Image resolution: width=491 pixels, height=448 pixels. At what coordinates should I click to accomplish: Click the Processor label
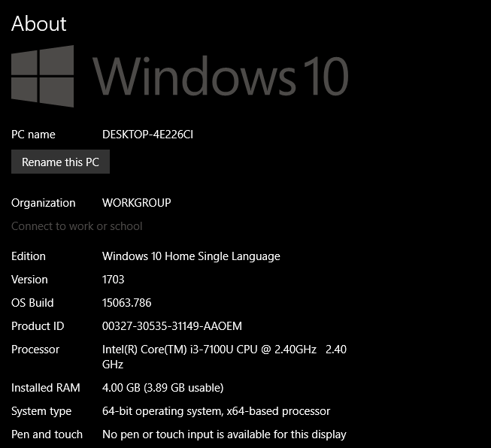[35, 350]
